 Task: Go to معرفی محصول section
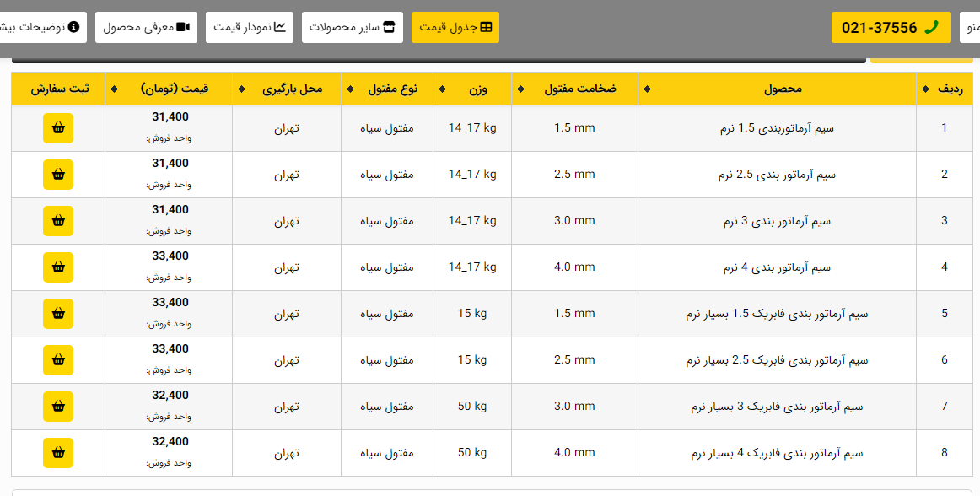pos(146,27)
